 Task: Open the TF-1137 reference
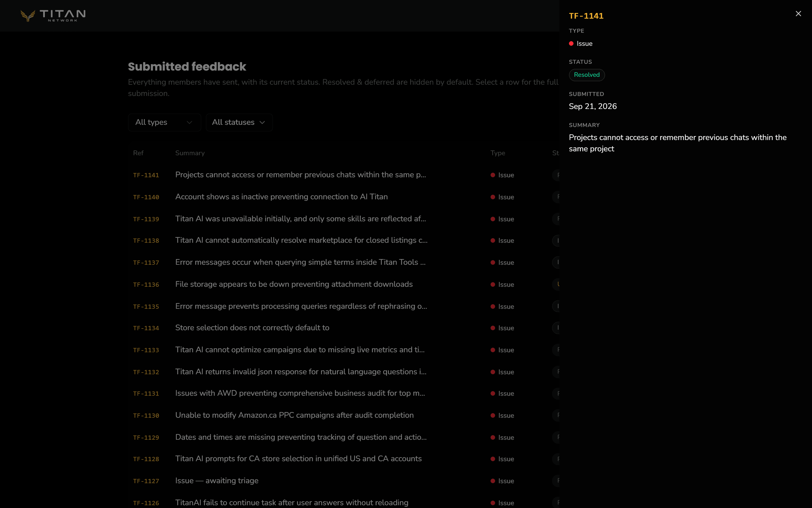[x=146, y=262]
